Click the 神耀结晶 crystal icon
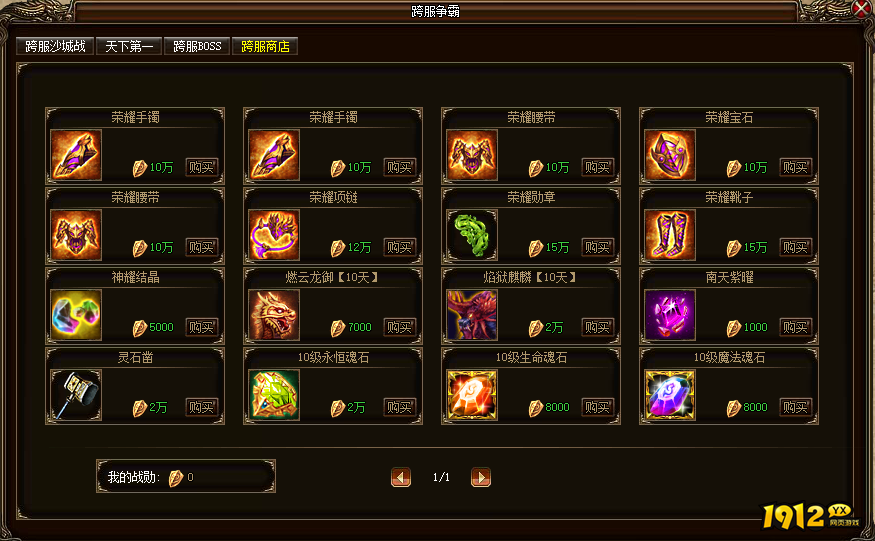This screenshot has height=541, width=875. [76, 315]
